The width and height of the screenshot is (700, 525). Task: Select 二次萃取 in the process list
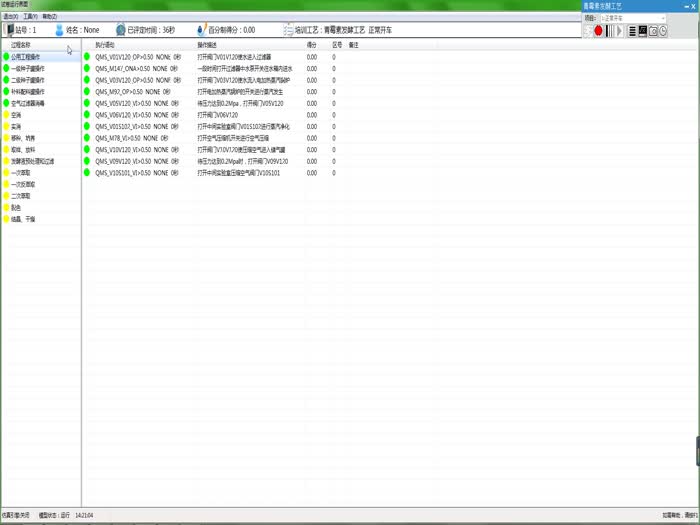[22, 195]
